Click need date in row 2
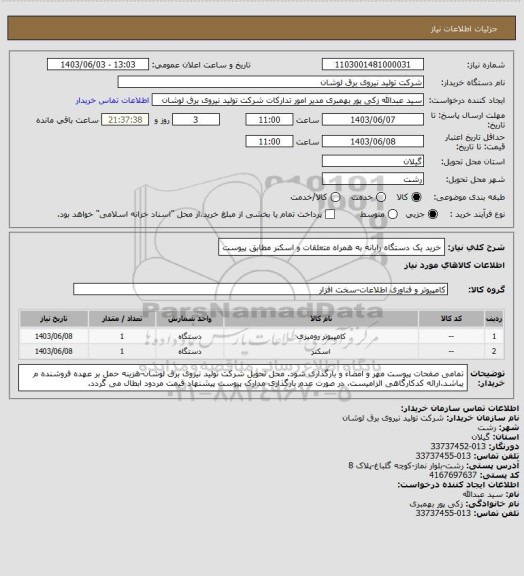Image resolution: width=524 pixels, height=576 pixels. pos(54,351)
